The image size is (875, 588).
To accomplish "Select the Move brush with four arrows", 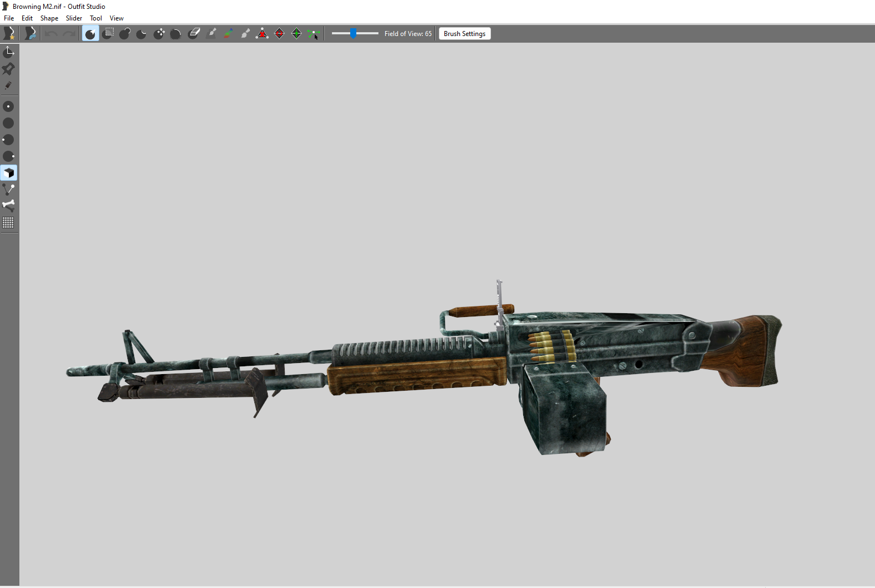I will pos(159,34).
